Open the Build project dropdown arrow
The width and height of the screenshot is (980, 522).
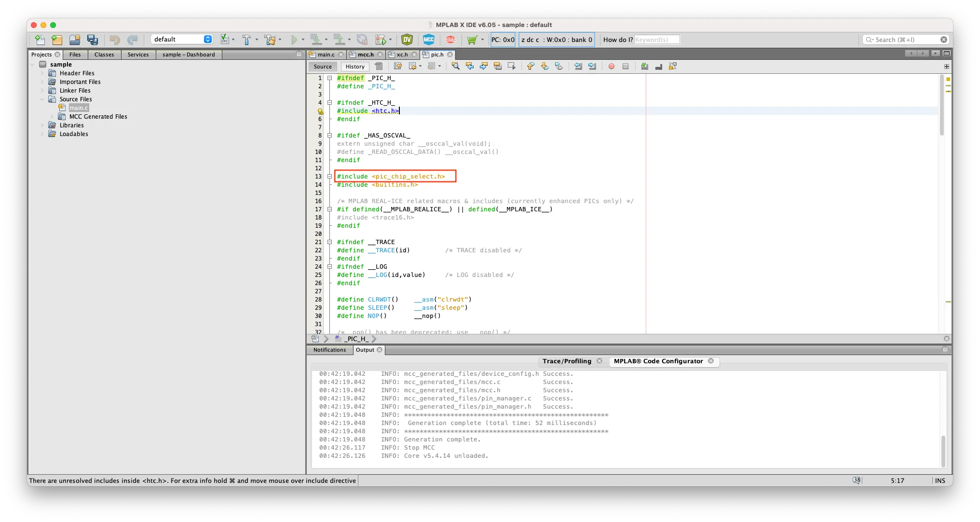257,40
